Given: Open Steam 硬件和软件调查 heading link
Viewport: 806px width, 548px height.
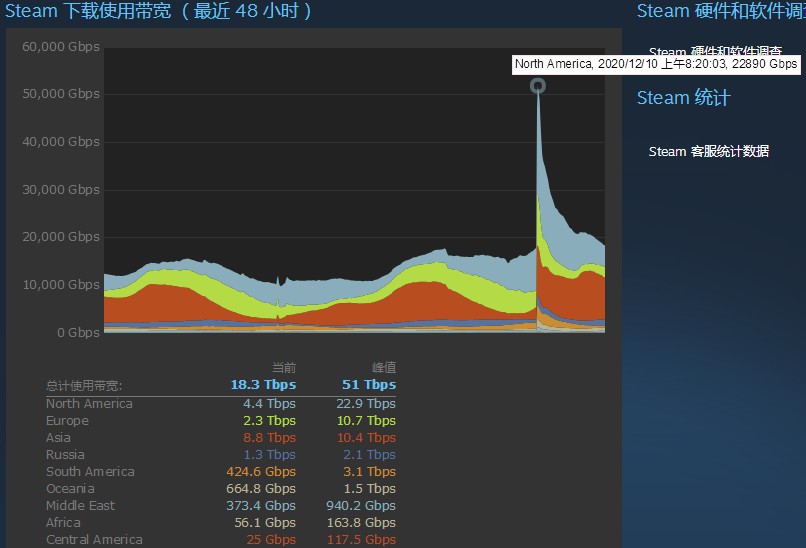Looking at the screenshot, I should click(x=721, y=11).
